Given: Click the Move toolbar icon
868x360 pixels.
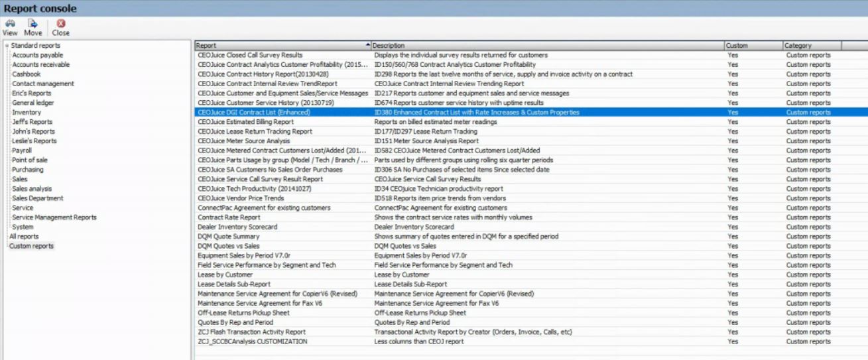Looking at the screenshot, I should (33, 23).
